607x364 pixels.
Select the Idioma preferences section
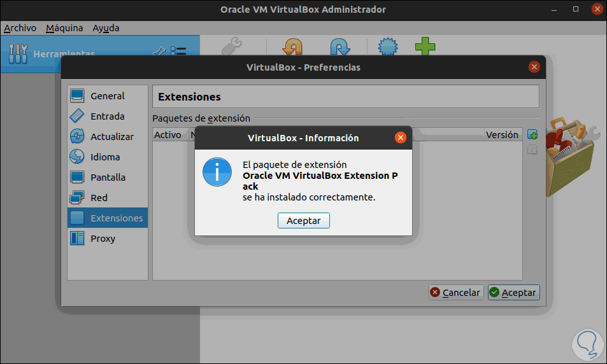[108, 157]
